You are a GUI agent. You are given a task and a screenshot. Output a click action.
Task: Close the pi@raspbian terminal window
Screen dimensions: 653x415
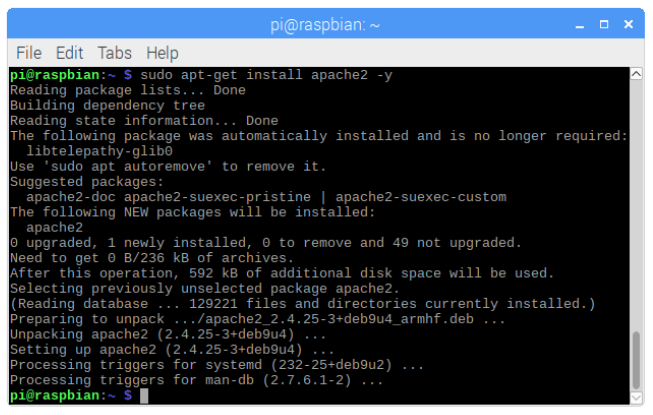[630, 22]
